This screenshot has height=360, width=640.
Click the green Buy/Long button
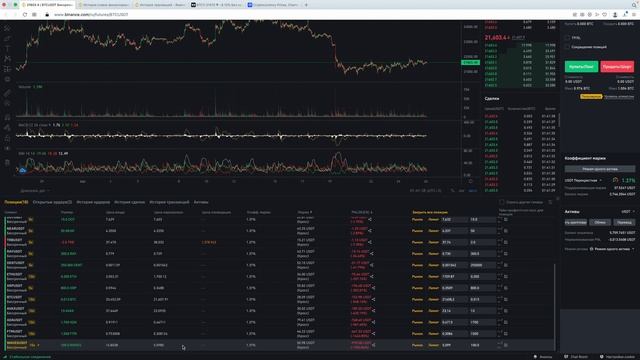(581, 67)
